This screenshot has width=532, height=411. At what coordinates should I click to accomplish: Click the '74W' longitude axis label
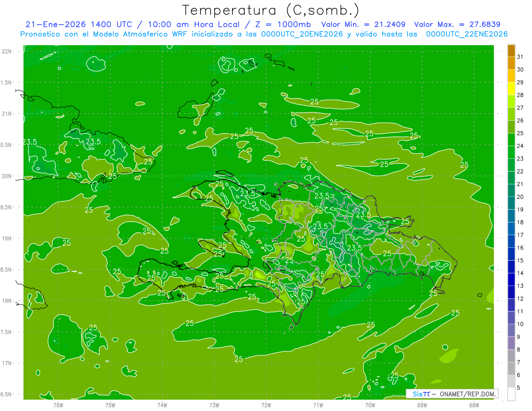(x=162, y=405)
